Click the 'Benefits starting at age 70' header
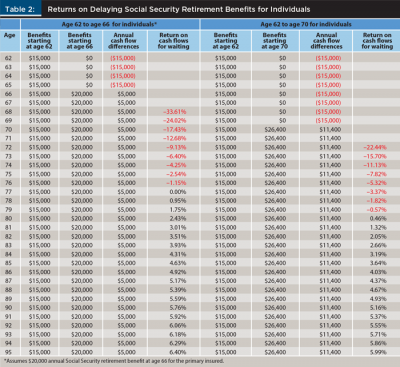Viewport: 400px width, 367px height. pos(274,41)
